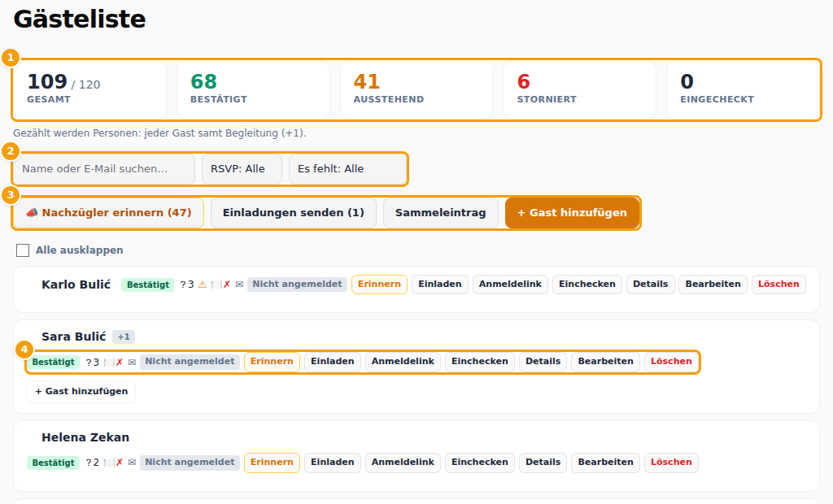Check in Sara Bulić
This screenshot has width=833, height=504.
(x=480, y=362)
